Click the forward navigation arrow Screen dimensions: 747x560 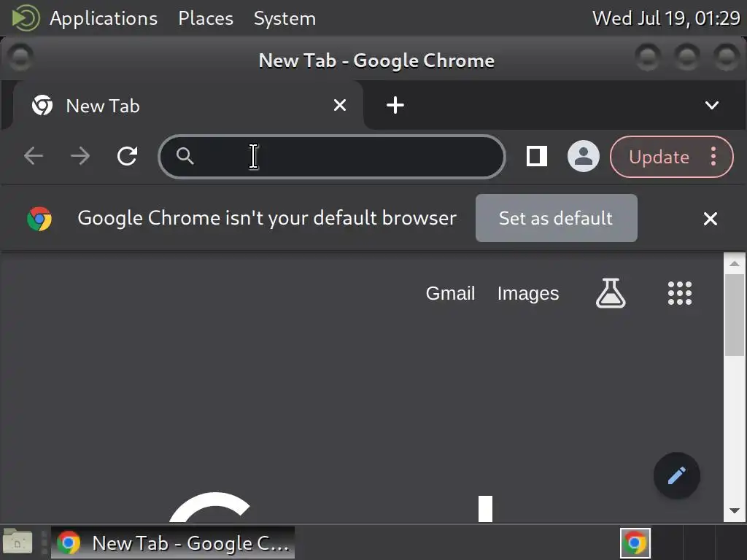coord(80,156)
